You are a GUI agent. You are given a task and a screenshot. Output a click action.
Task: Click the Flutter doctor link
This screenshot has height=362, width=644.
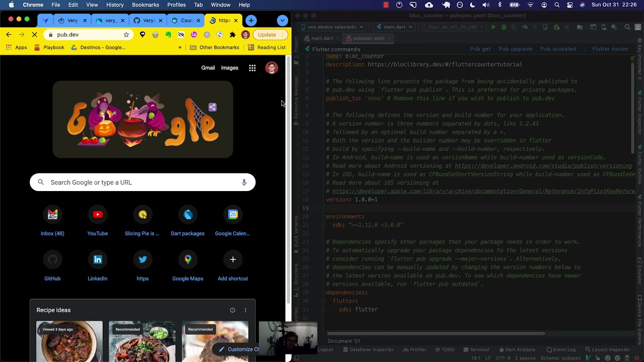tap(610, 49)
